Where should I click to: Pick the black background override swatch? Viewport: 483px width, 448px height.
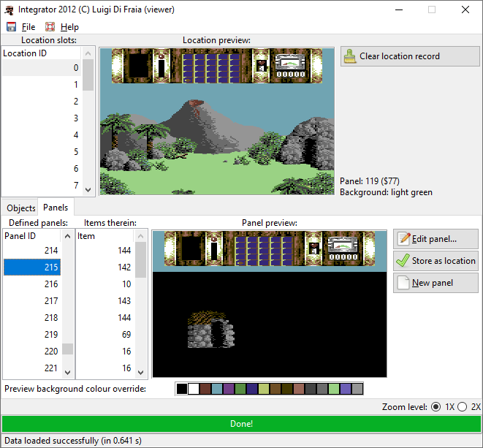pyautogui.click(x=182, y=389)
